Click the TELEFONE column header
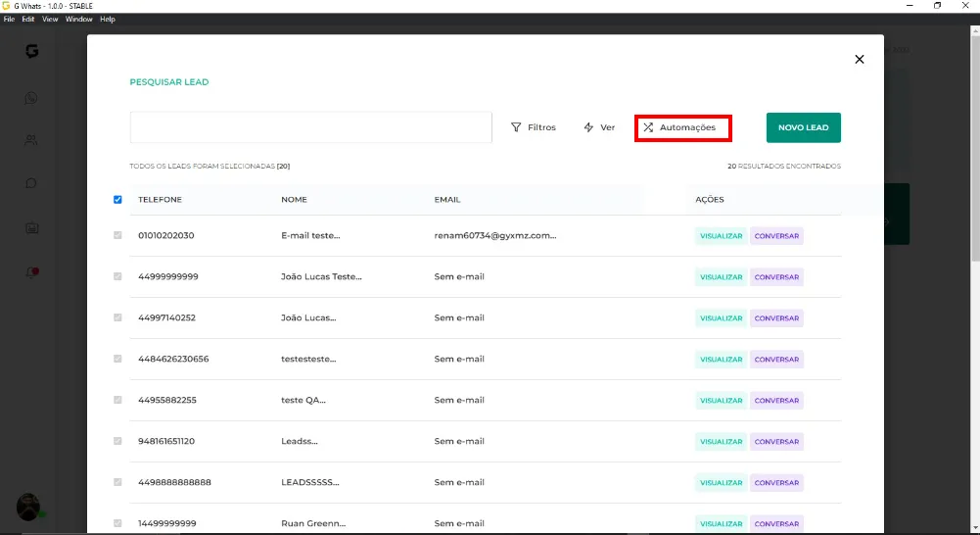 160,200
